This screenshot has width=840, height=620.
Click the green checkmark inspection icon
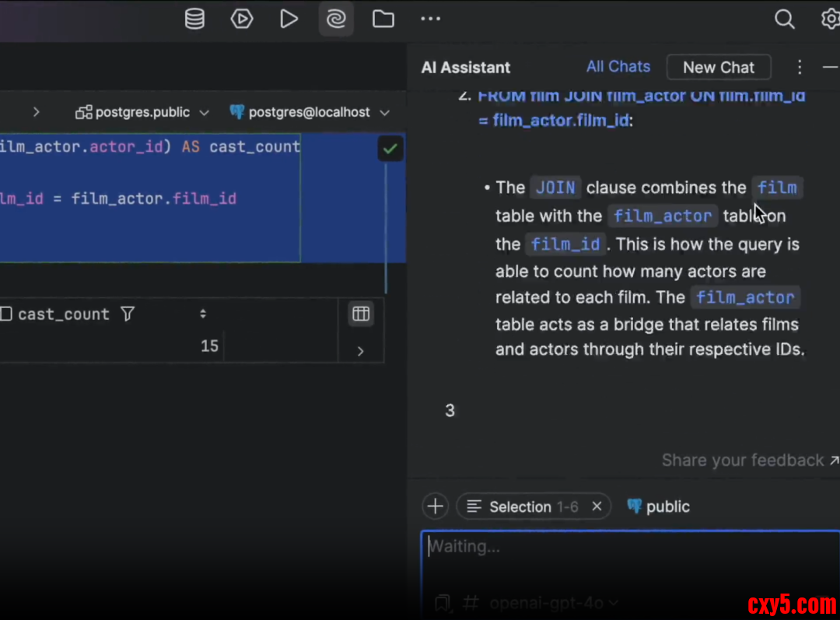click(390, 149)
